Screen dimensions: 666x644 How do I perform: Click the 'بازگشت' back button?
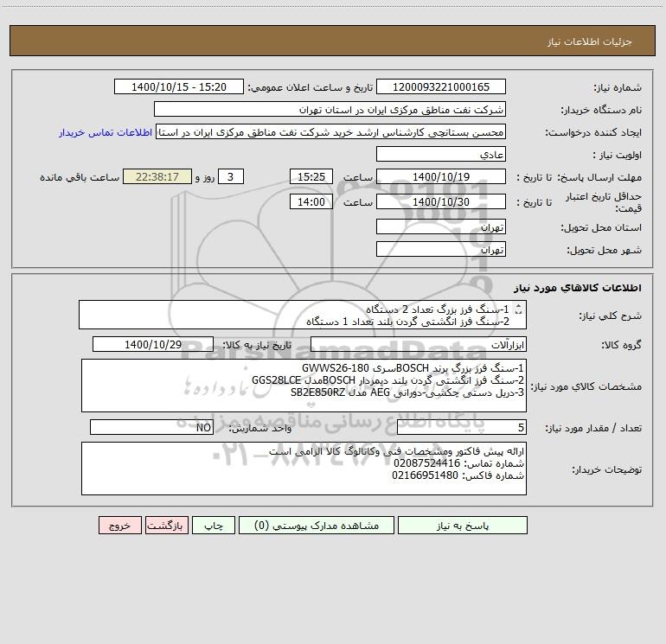[x=166, y=525]
